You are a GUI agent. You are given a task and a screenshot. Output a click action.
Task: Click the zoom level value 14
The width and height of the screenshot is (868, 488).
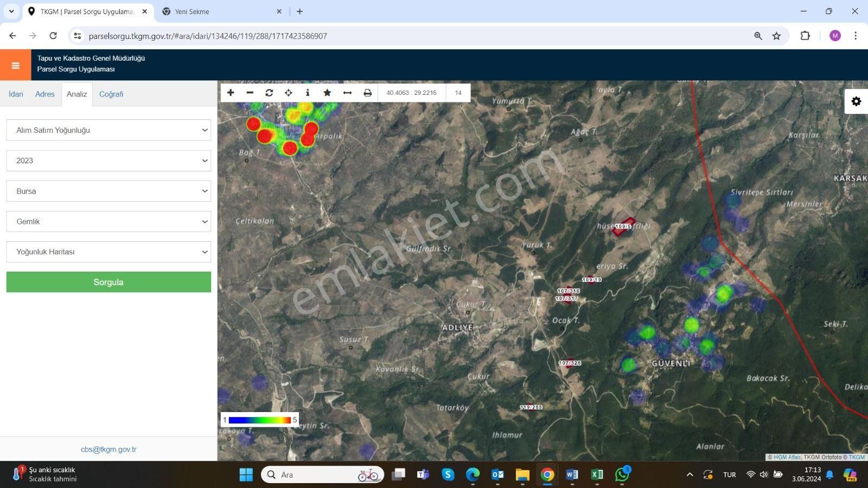pos(458,93)
